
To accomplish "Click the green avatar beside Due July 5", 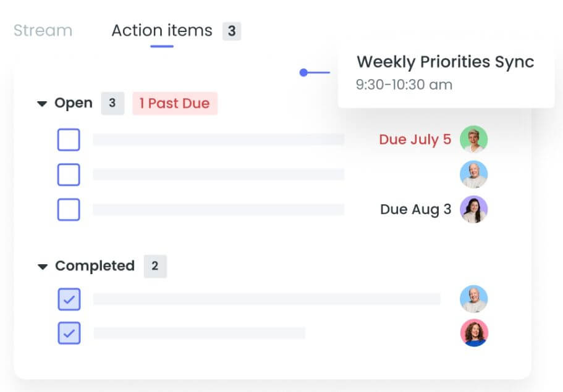I will click(x=473, y=139).
